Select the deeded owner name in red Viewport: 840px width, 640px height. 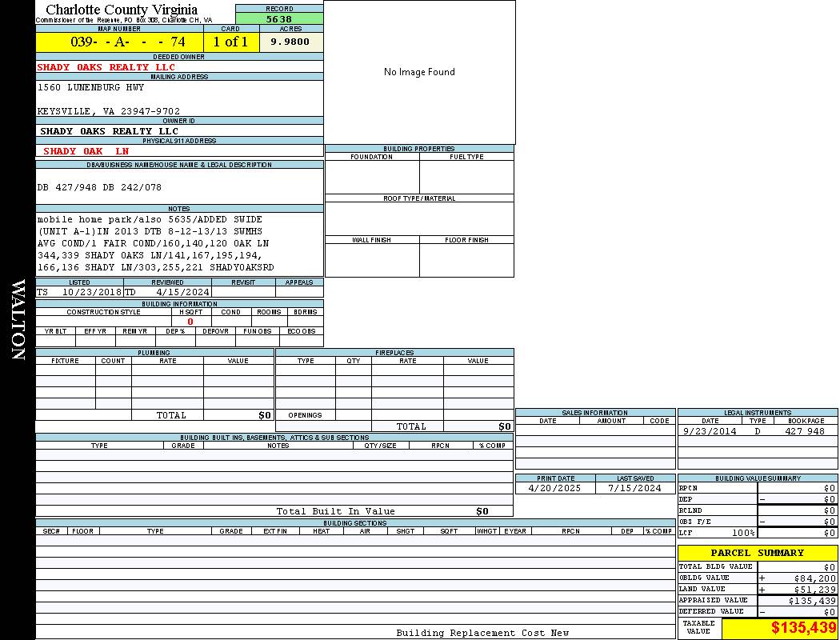106,67
